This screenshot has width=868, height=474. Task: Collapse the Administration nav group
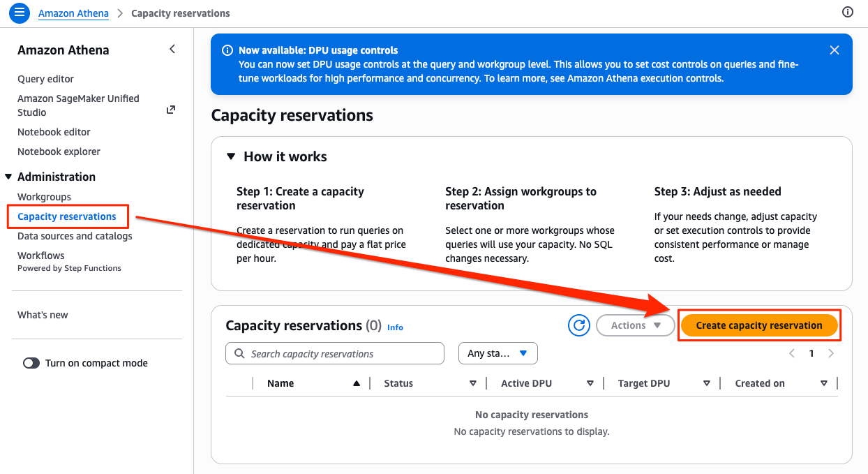tap(8, 177)
